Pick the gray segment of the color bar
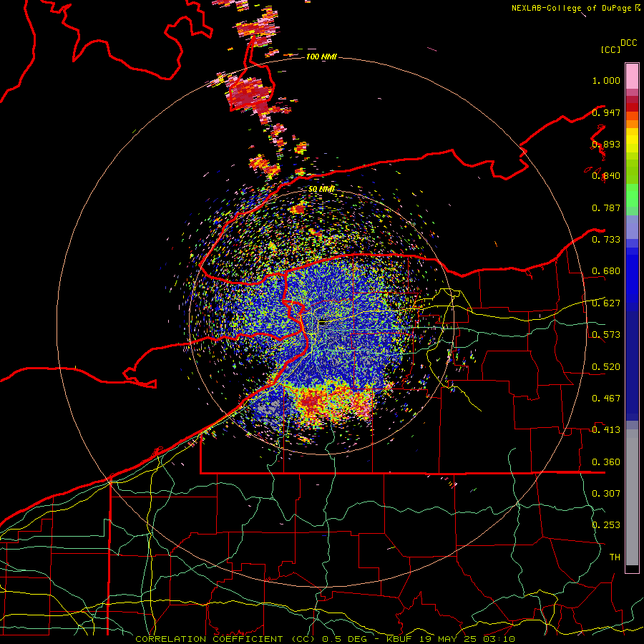 (x=632, y=497)
